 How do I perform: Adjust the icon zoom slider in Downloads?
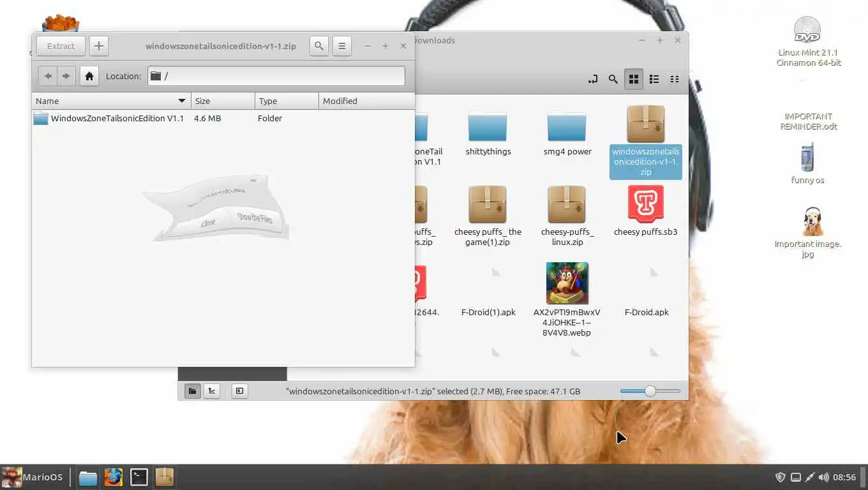[650, 391]
